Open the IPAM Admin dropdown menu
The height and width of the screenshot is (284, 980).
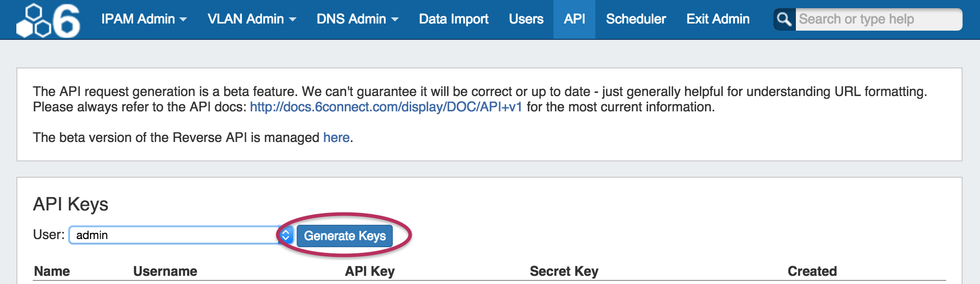[x=144, y=19]
